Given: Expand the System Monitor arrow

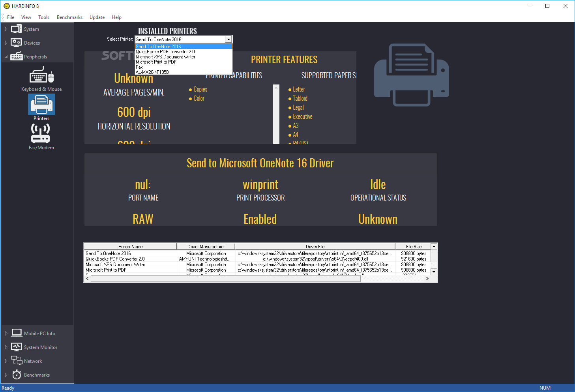Looking at the screenshot, I should pos(6,347).
